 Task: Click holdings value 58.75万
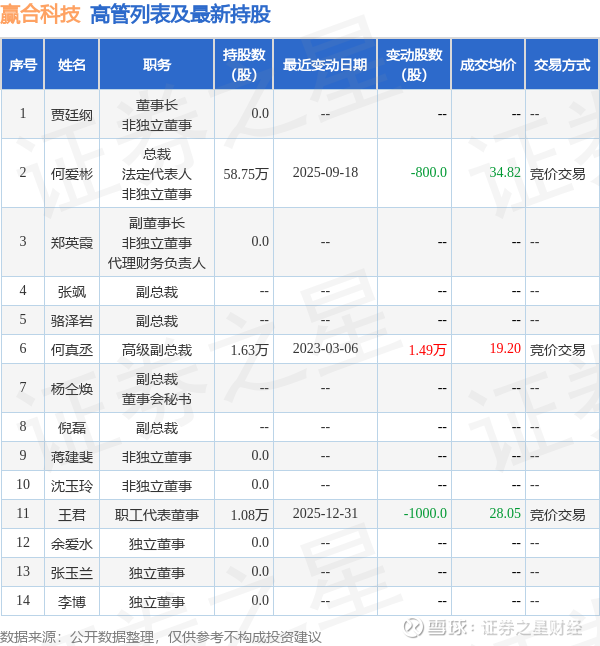coord(246,173)
